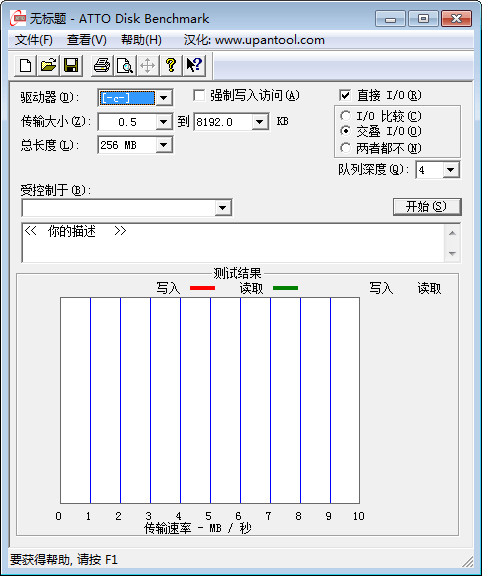Image resolution: width=482 pixels, height=576 pixels.
Task: Select the 两者都不(N) radio button
Action: tap(345, 148)
